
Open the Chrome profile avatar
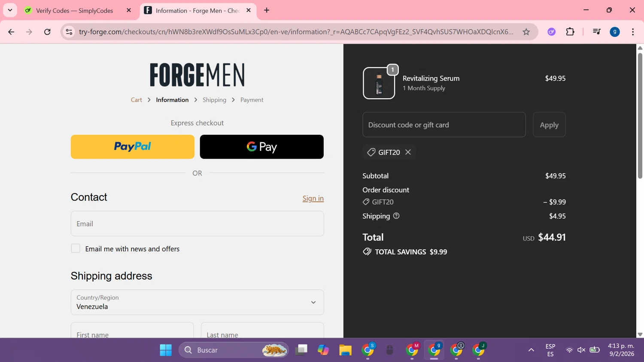(x=615, y=32)
